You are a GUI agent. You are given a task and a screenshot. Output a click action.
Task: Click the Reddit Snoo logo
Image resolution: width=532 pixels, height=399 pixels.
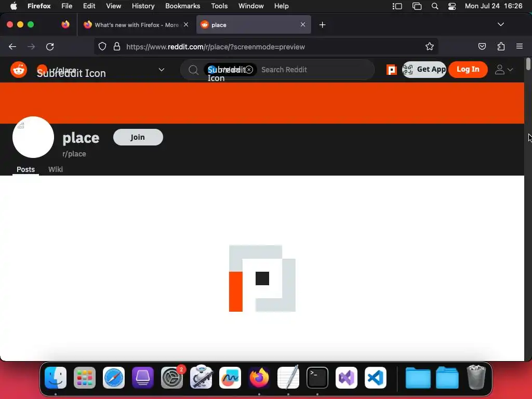(x=19, y=70)
